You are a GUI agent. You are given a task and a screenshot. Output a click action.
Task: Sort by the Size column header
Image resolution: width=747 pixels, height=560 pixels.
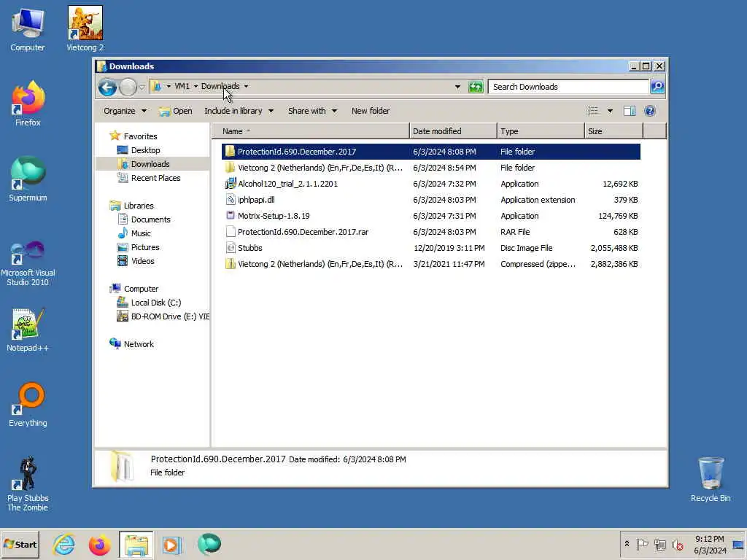[614, 131]
